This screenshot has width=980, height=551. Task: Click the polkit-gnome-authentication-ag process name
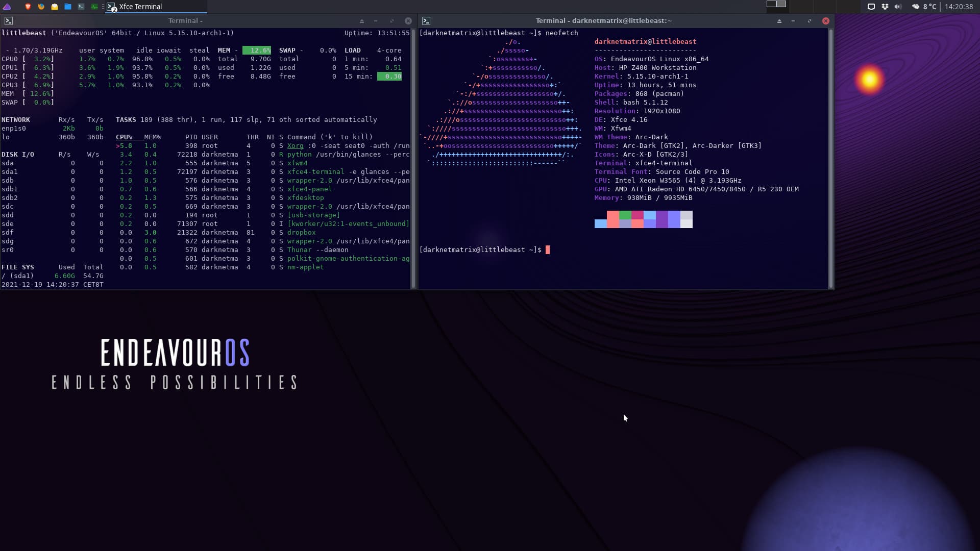coord(349,258)
